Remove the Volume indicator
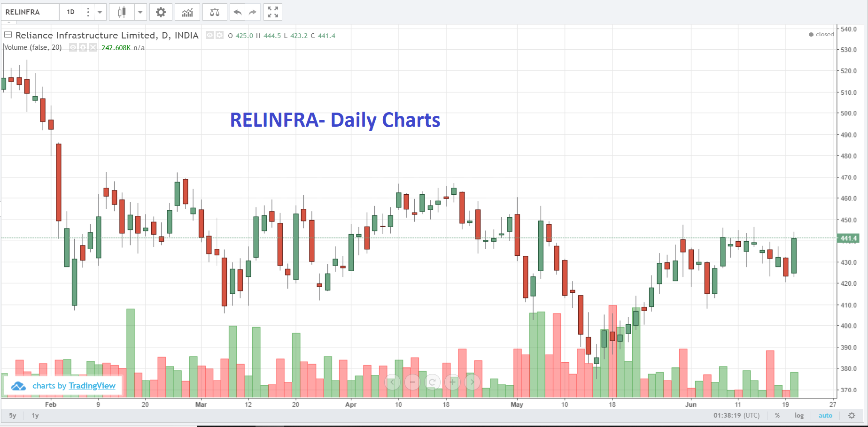 click(93, 47)
